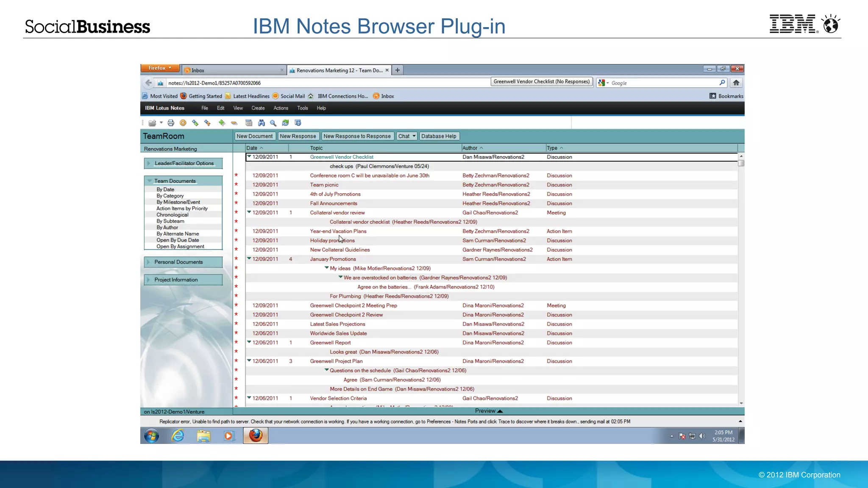The width and height of the screenshot is (868, 488).
Task: Click the Help question-mark toolbar icon
Action: point(298,123)
